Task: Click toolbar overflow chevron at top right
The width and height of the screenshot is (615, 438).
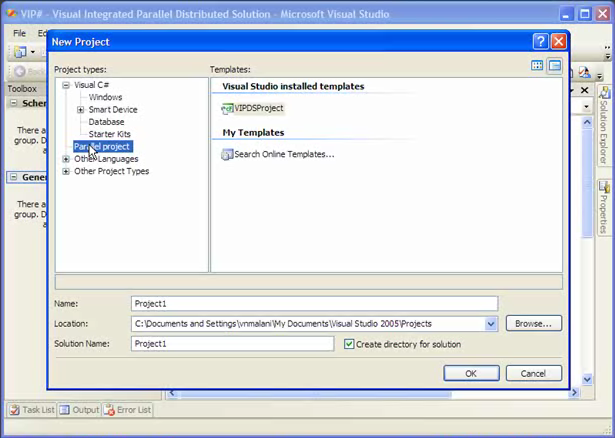Action: point(608,52)
